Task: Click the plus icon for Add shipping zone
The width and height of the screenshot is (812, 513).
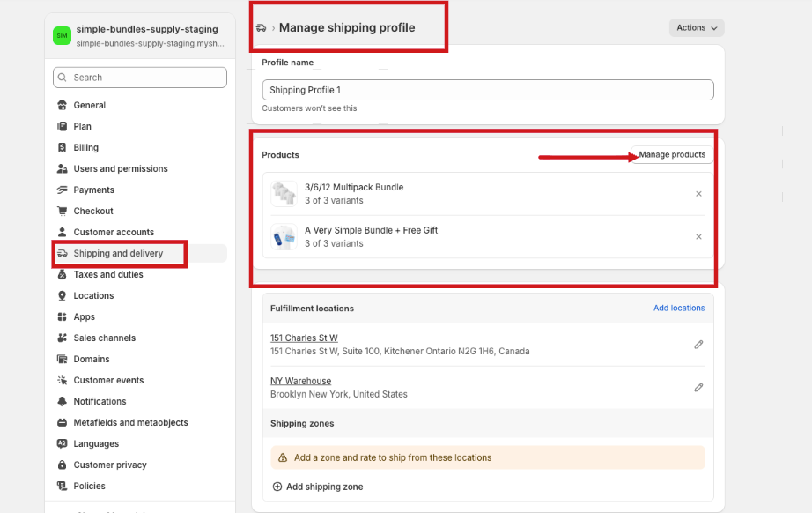Action: [277, 487]
